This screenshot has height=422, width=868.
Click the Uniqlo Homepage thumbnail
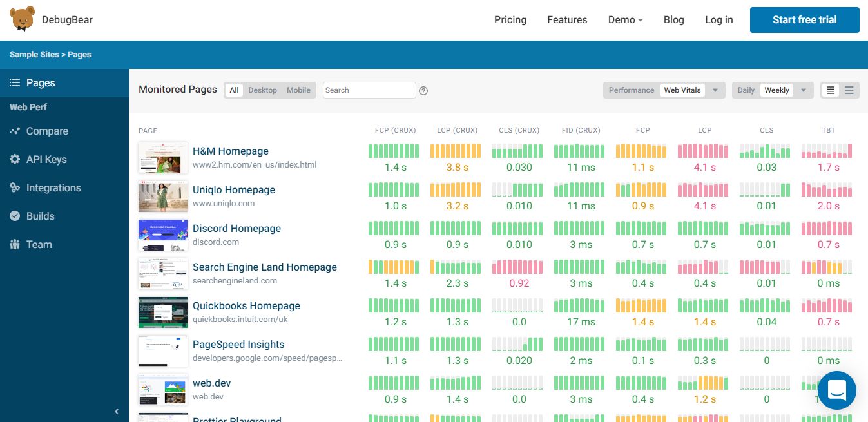[163, 197]
